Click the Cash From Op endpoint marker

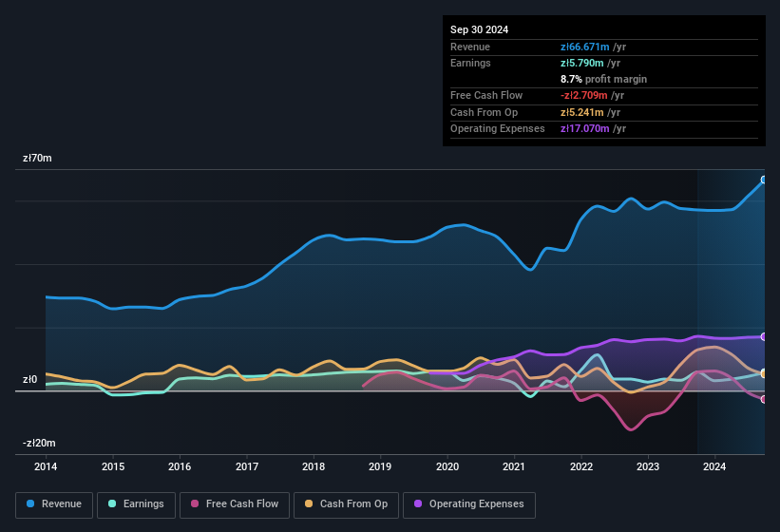764,373
